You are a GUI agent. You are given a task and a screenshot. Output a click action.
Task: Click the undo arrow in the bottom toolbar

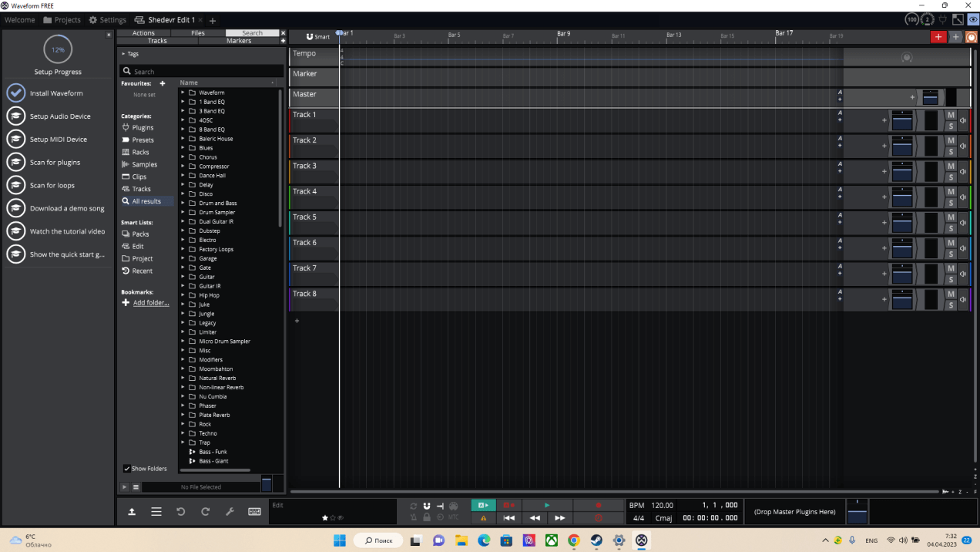[181, 512]
